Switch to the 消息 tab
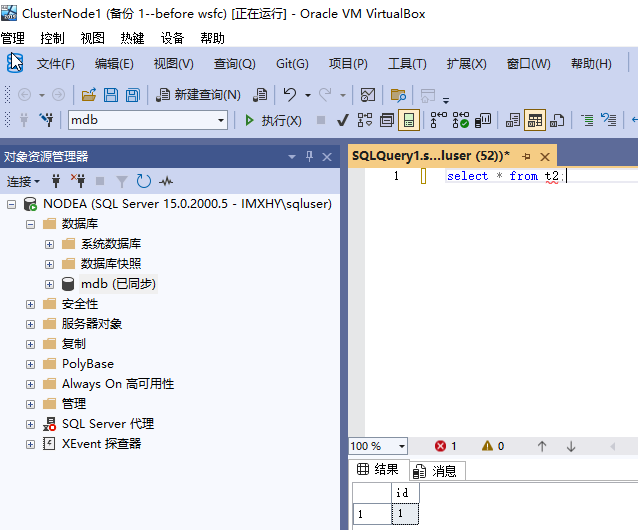The height and width of the screenshot is (530, 638). click(x=436, y=471)
